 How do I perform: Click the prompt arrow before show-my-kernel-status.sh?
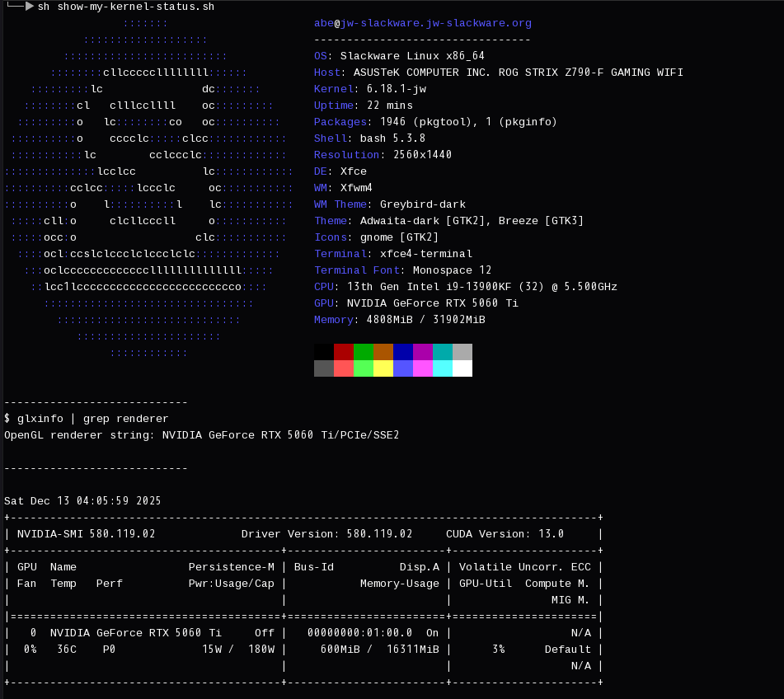pyautogui.click(x=30, y=7)
